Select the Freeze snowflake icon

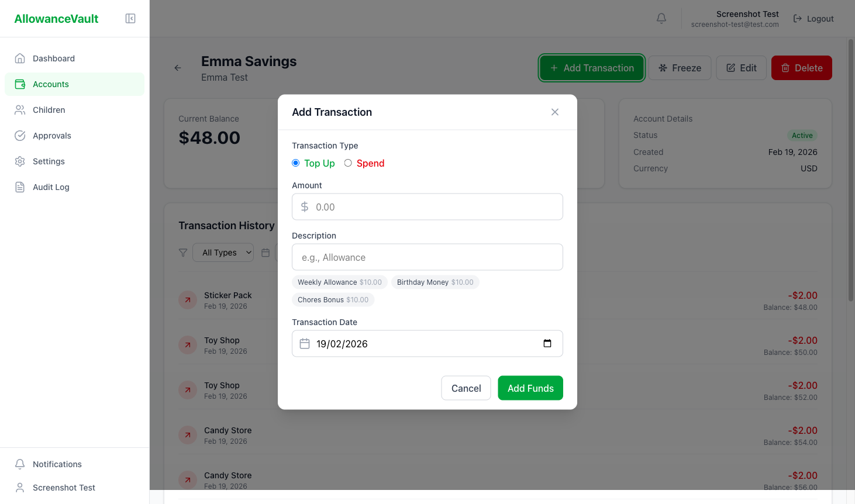point(664,67)
